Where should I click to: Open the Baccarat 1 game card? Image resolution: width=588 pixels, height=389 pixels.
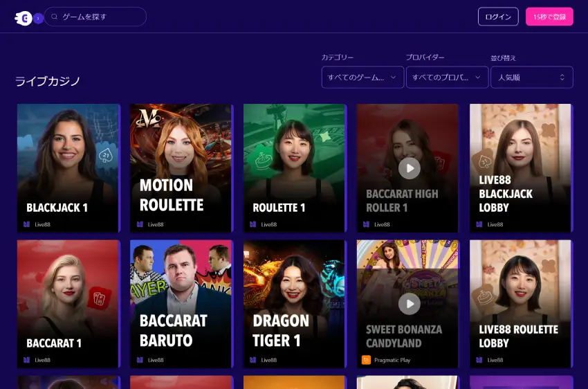point(68,304)
